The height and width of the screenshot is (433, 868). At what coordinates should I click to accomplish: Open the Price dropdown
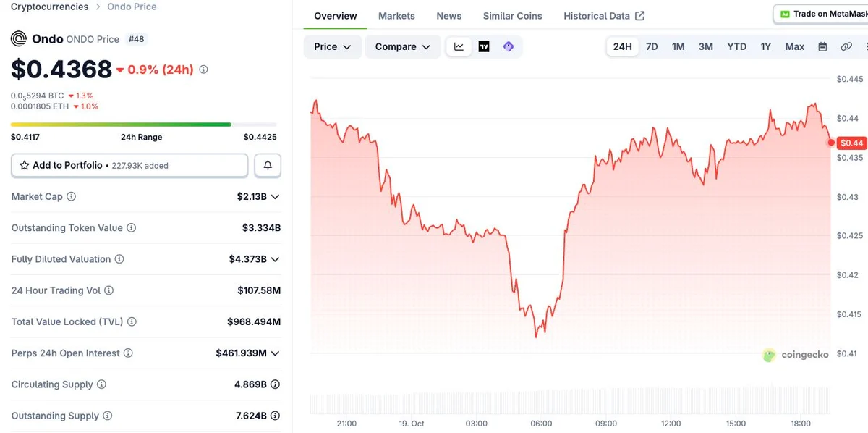click(333, 46)
